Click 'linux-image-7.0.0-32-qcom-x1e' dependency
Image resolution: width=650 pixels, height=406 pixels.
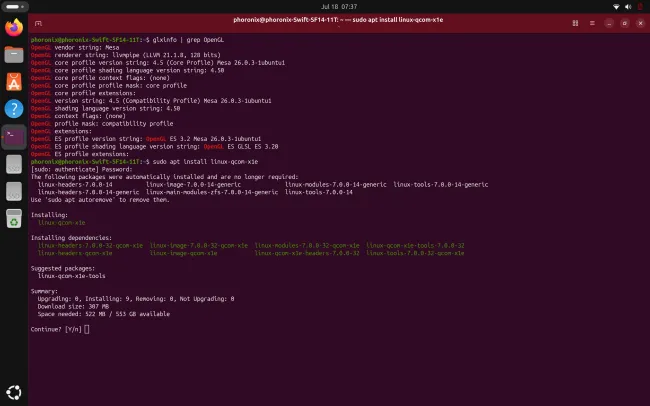point(199,246)
